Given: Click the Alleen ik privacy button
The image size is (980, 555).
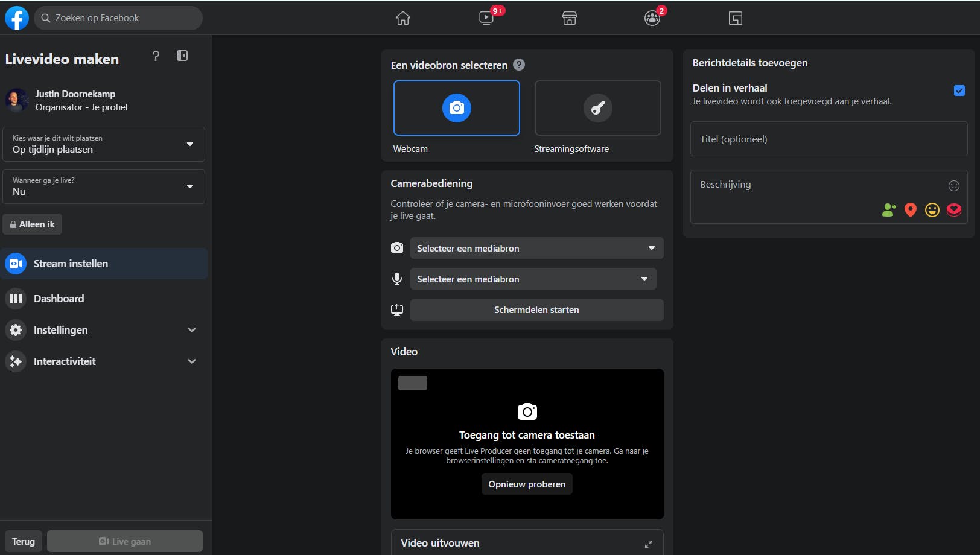Looking at the screenshot, I should [x=33, y=224].
